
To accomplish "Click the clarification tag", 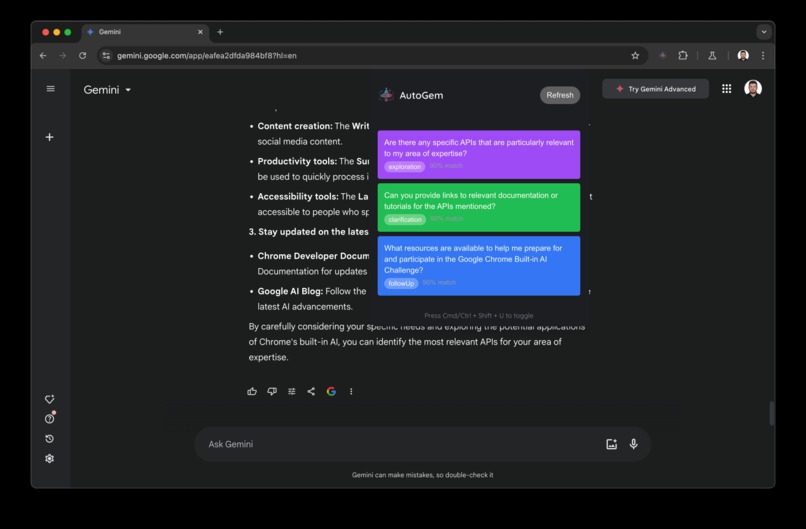I will [405, 220].
